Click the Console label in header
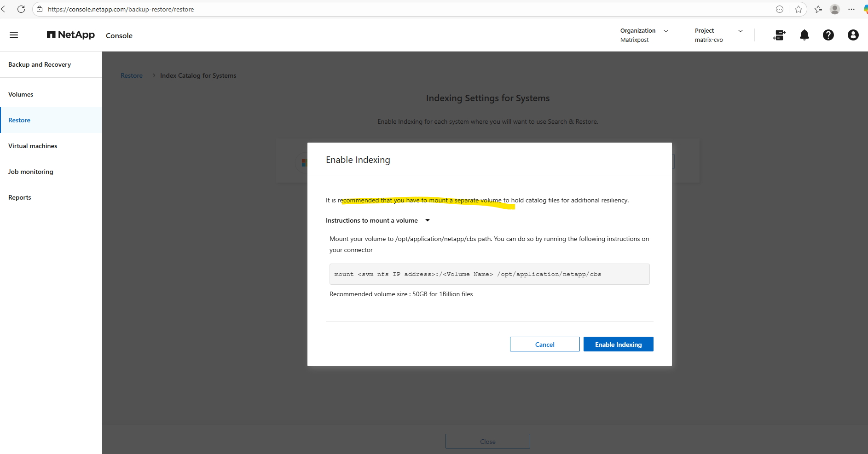Image resolution: width=868 pixels, height=454 pixels. [119, 35]
